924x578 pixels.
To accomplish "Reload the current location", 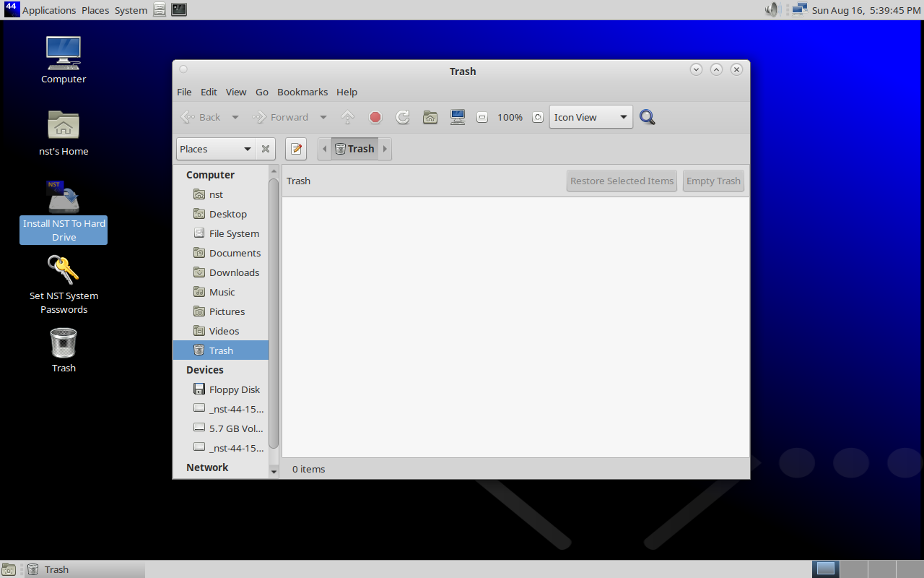I will click(403, 117).
